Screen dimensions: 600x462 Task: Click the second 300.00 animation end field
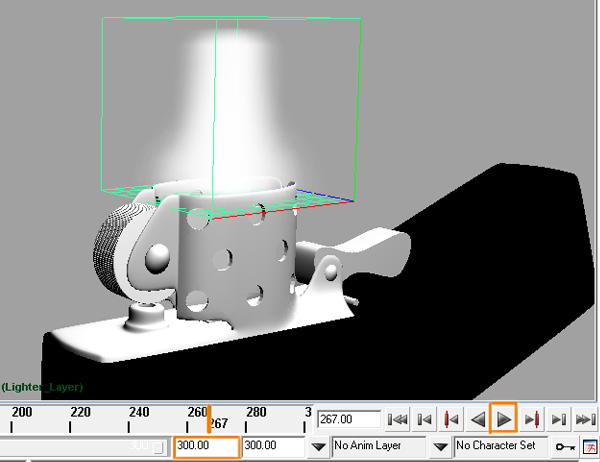(x=273, y=446)
